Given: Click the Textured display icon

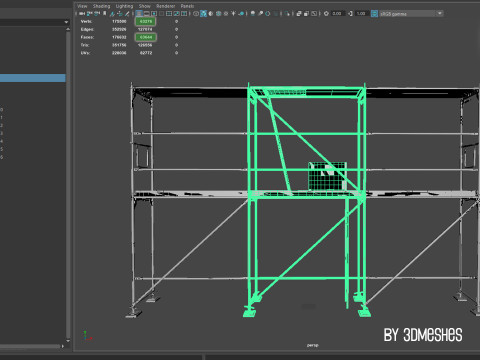Looking at the screenshot, I should click(226, 14).
